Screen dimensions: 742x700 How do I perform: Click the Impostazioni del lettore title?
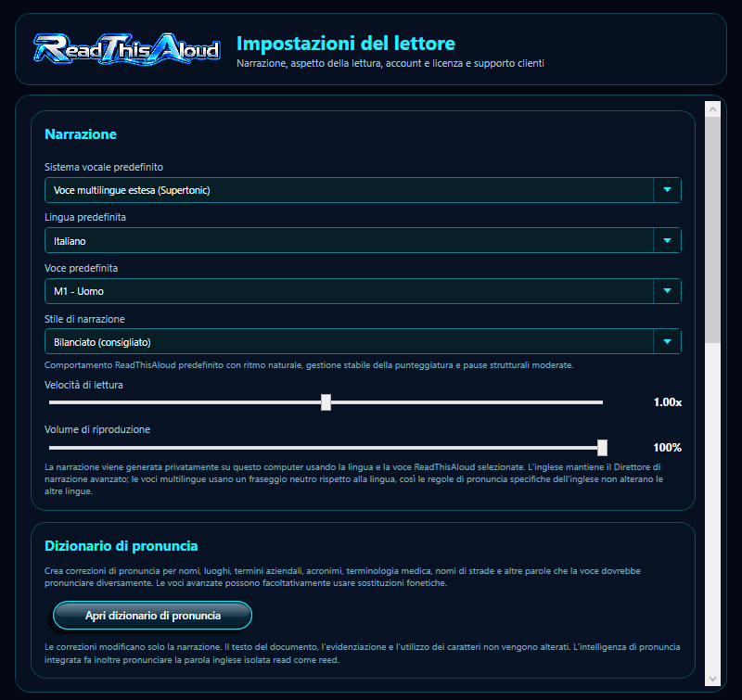pyautogui.click(x=345, y=44)
